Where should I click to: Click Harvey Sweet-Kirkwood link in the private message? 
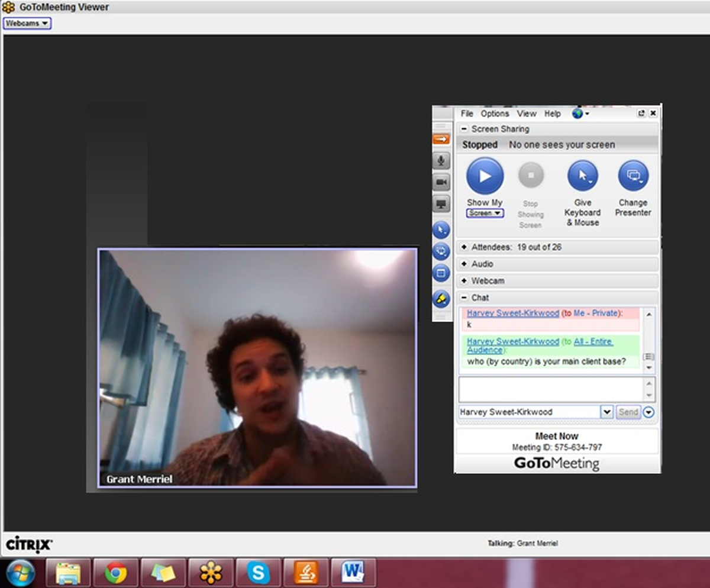tap(513, 313)
